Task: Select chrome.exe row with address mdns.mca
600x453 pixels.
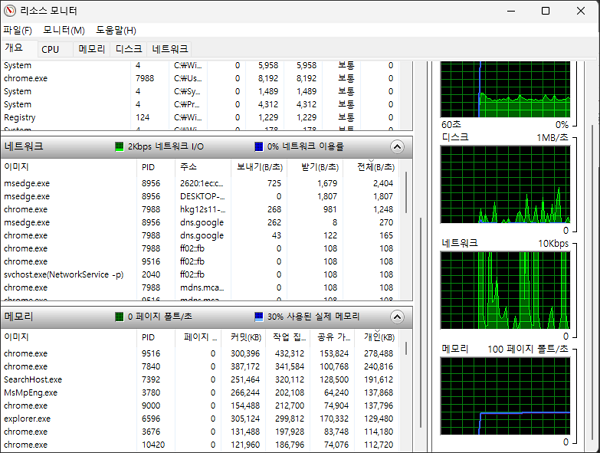Action: (201, 288)
